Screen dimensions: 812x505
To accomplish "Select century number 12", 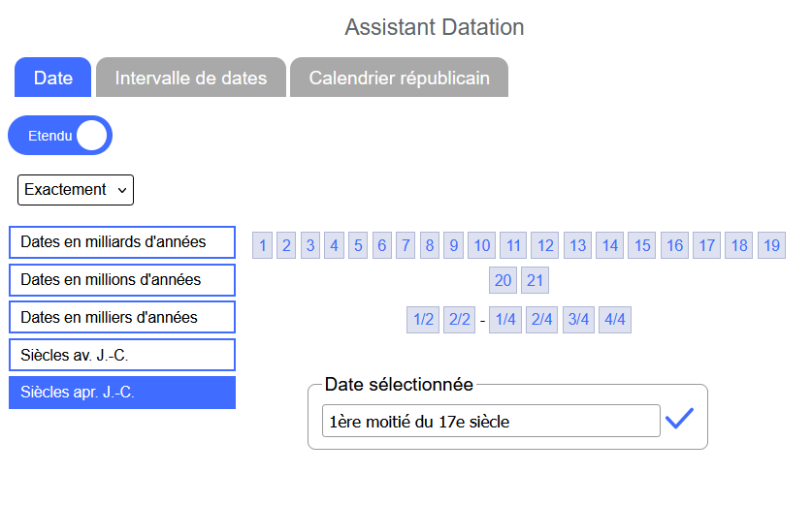I will tap(545, 245).
